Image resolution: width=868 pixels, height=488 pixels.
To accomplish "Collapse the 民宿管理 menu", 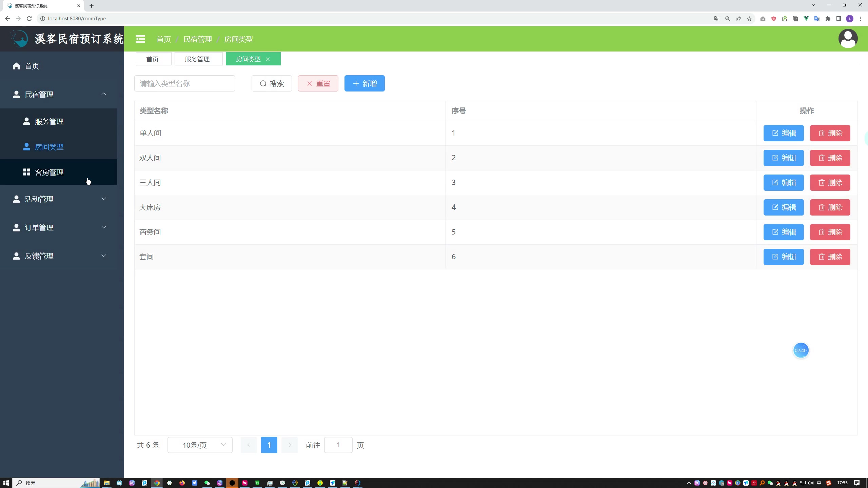I will (58, 94).
